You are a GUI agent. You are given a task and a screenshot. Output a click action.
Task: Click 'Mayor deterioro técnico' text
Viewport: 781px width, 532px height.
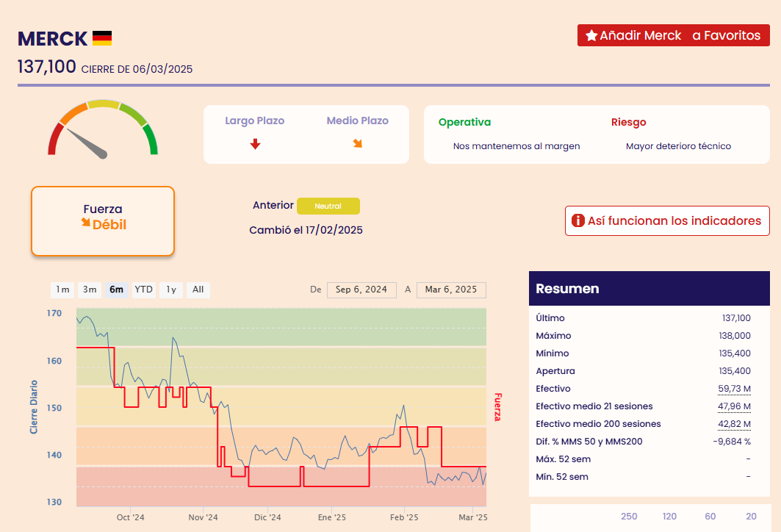678,146
